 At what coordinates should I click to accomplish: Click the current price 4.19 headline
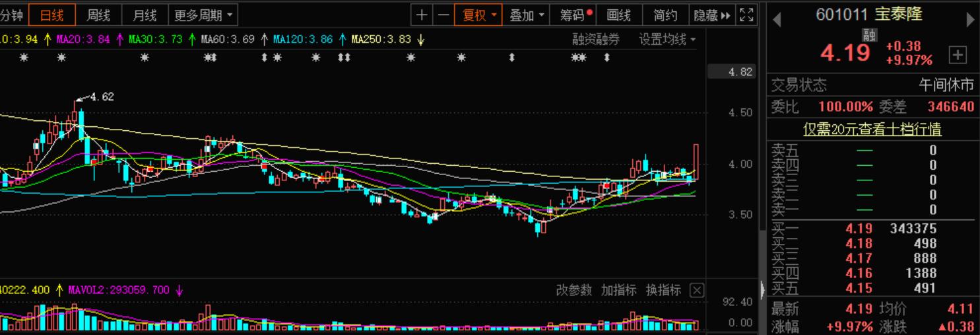tap(845, 54)
